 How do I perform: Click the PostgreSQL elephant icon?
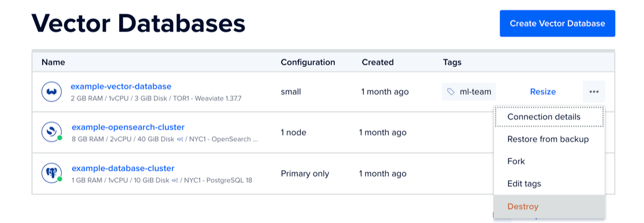pyautogui.click(x=52, y=173)
